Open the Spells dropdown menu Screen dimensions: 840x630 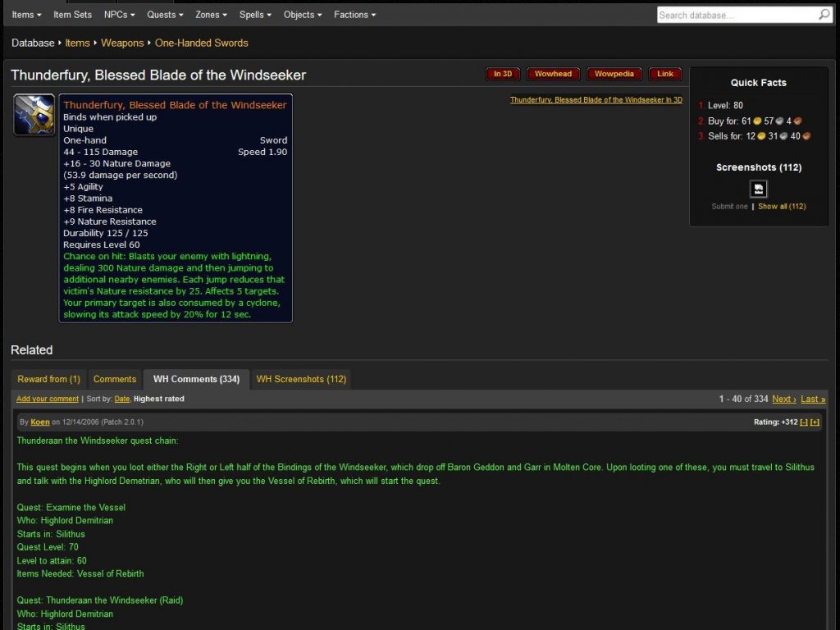(255, 15)
